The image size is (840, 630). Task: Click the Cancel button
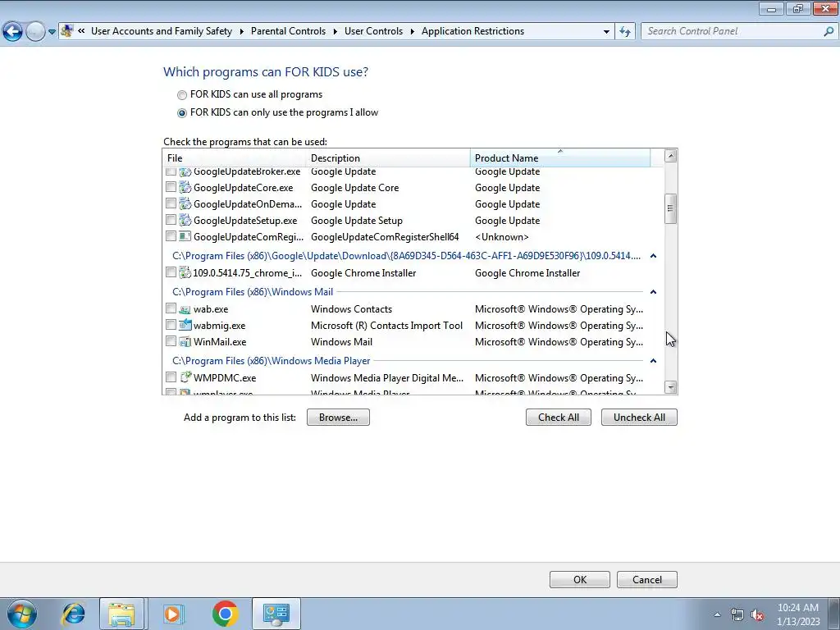[647, 580]
